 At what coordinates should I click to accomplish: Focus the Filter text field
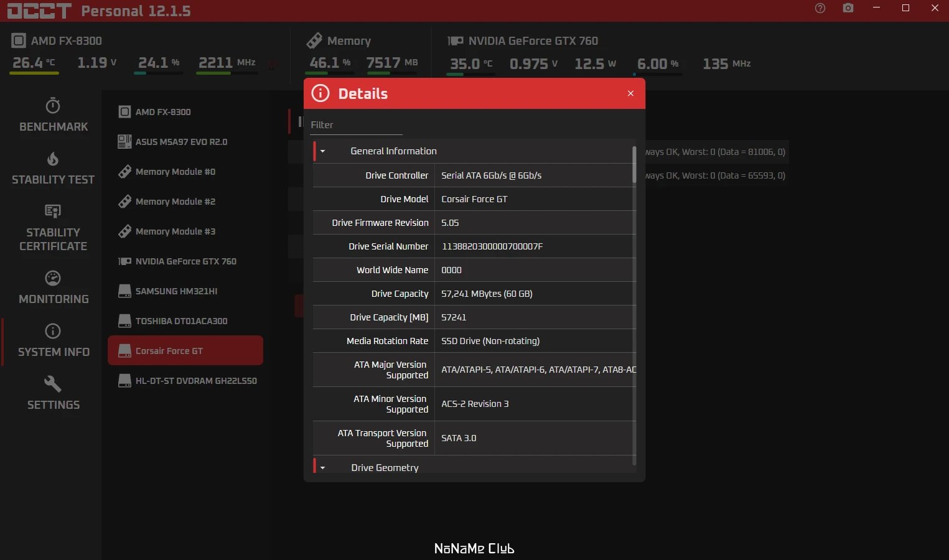356,125
